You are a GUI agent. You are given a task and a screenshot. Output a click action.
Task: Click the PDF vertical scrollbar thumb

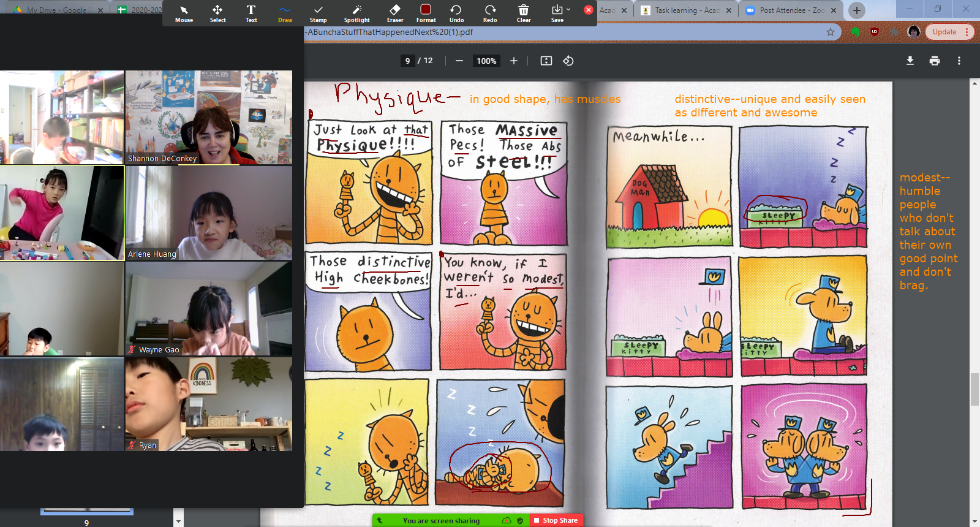coord(974,389)
